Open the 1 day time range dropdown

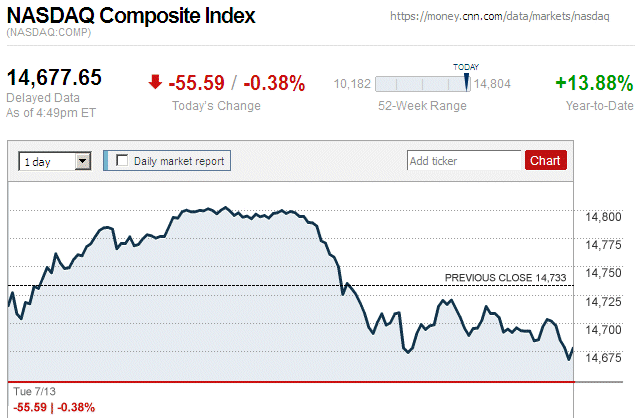pyautogui.click(x=55, y=161)
